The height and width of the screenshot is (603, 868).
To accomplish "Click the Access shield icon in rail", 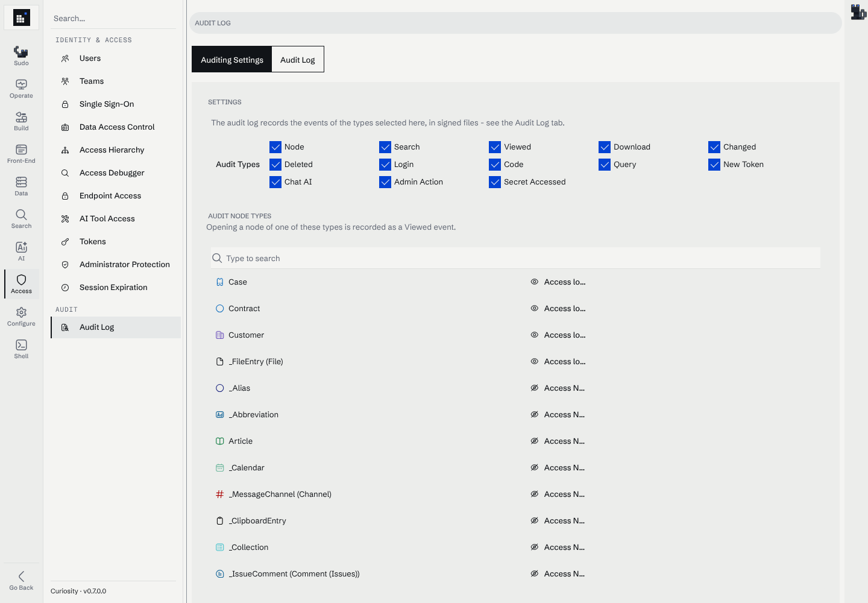I will point(21,280).
